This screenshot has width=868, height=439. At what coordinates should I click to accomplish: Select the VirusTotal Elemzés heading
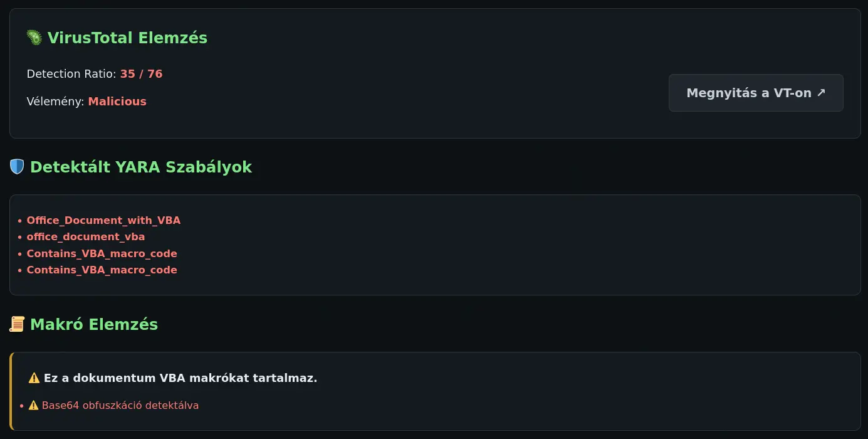(127, 38)
